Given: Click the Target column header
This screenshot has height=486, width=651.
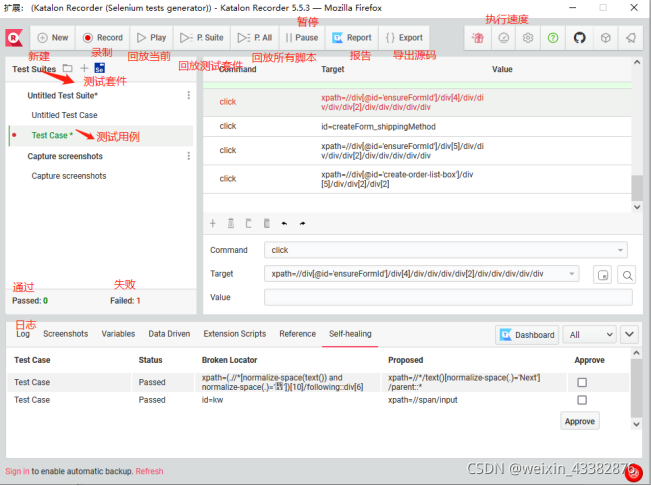Looking at the screenshot, I should 333,69.
